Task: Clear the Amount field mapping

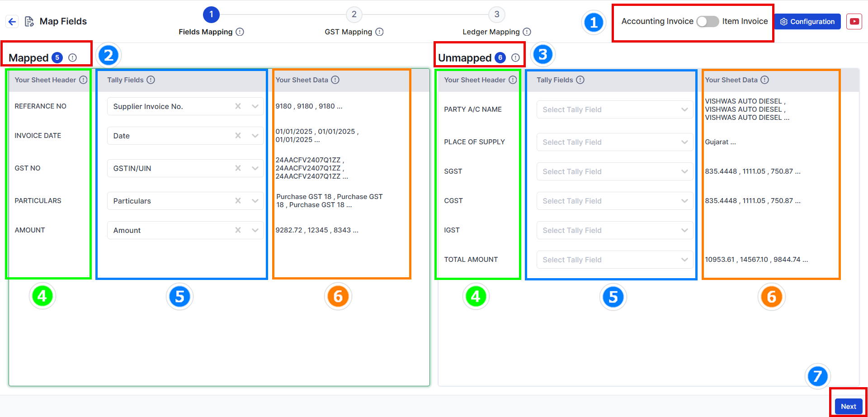Action: [238, 230]
